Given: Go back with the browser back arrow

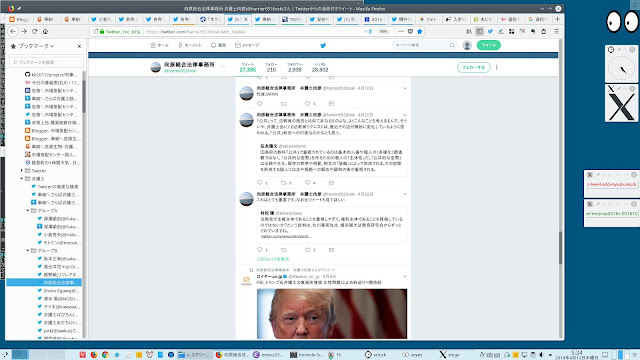Looking at the screenshot, I should tap(13, 31).
